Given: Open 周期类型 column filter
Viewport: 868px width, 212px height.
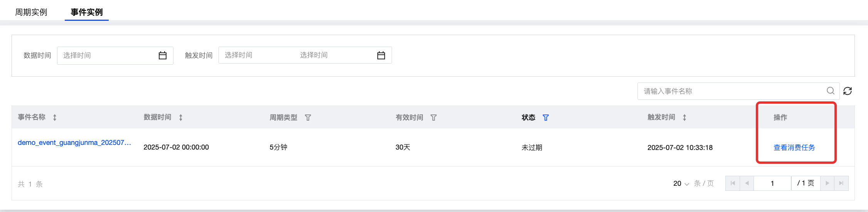Looking at the screenshot, I should [308, 118].
